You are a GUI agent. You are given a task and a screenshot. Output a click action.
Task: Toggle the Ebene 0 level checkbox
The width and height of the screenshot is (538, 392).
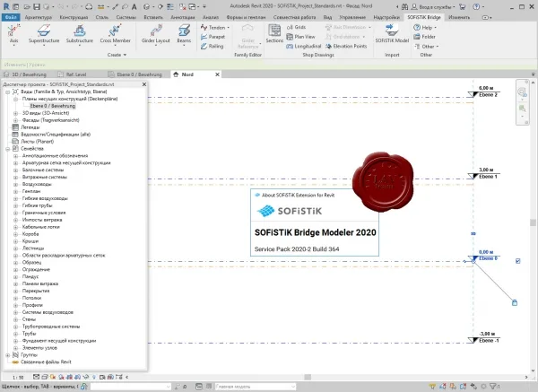click(x=517, y=261)
